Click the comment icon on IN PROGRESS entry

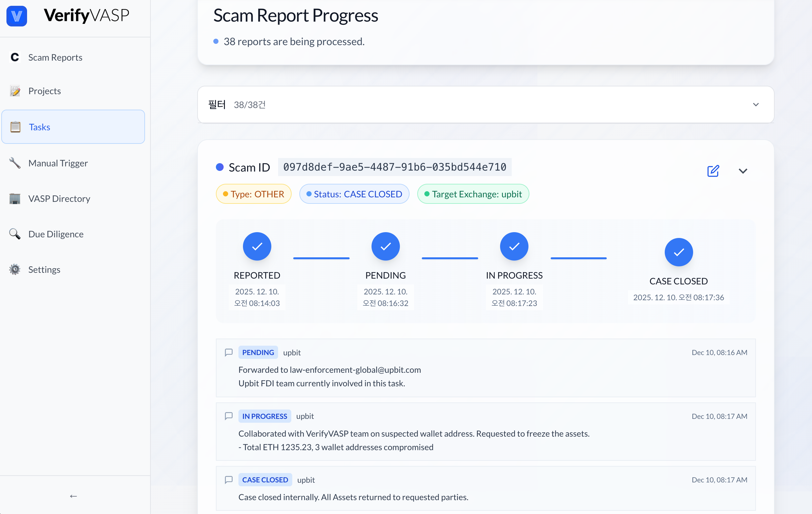click(229, 416)
